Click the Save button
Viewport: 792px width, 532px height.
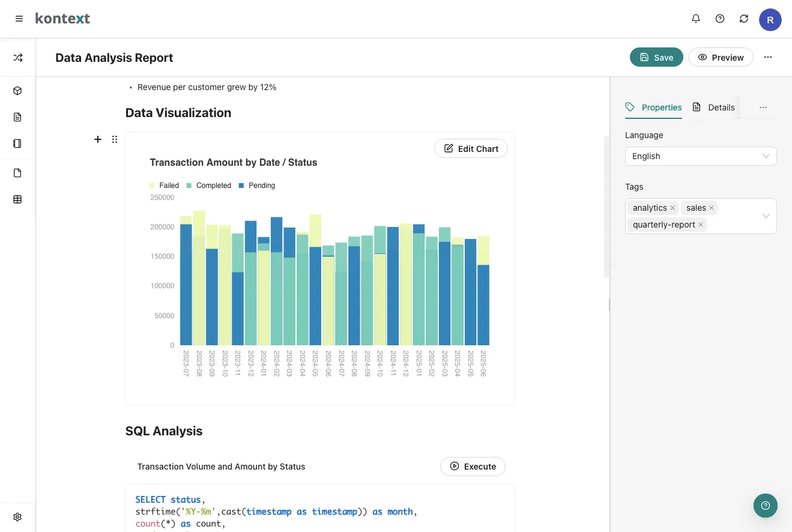click(x=656, y=58)
